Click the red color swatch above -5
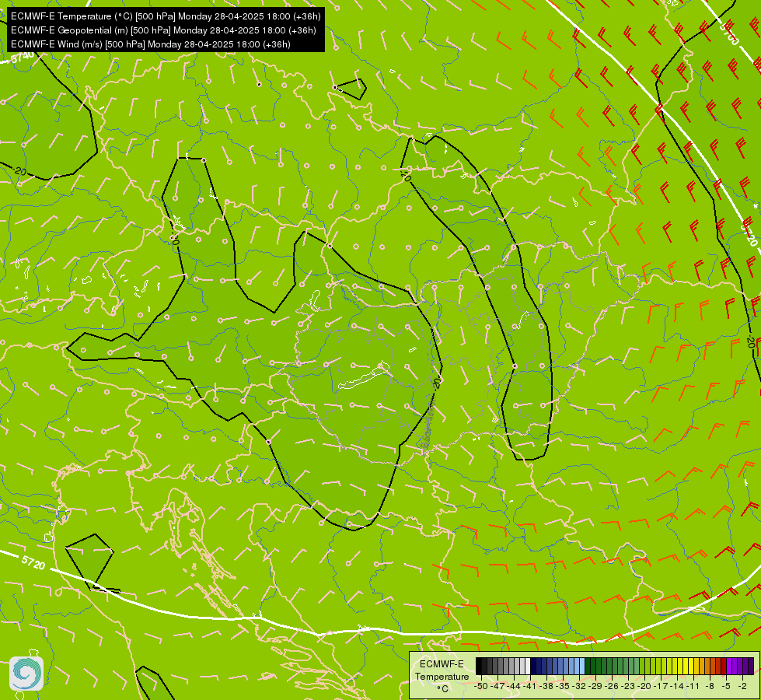This screenshot has height=700, width=761. [724, 666]
